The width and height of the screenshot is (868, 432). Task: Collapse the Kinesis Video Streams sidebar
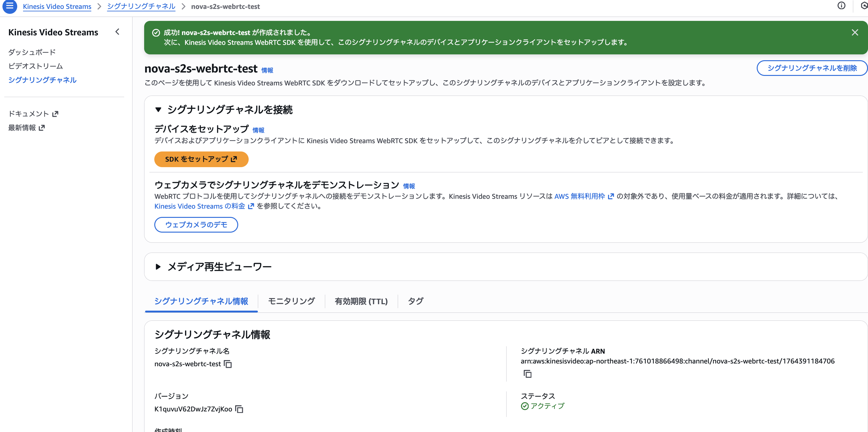tap(117, 32)
